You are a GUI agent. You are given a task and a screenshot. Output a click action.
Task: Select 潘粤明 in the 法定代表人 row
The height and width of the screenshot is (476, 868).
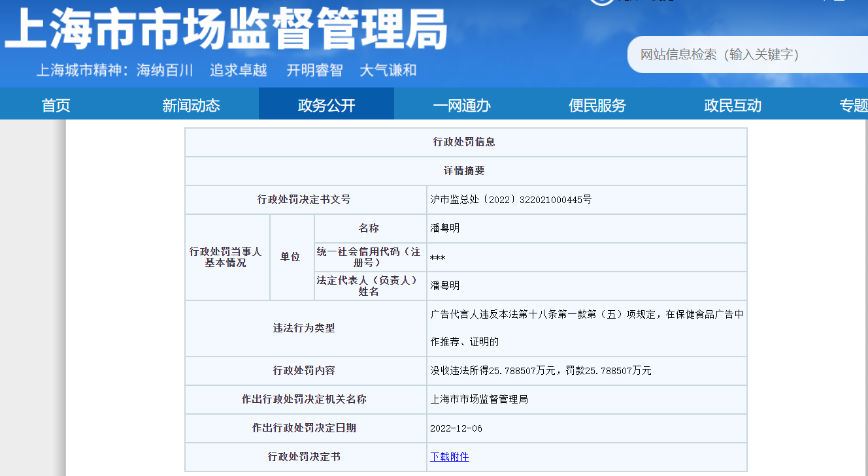(445, 285)
